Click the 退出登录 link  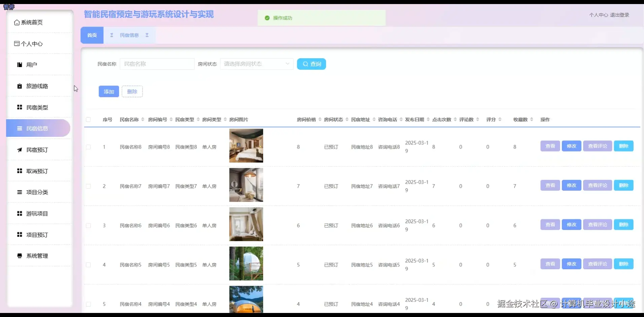(619, 15)
